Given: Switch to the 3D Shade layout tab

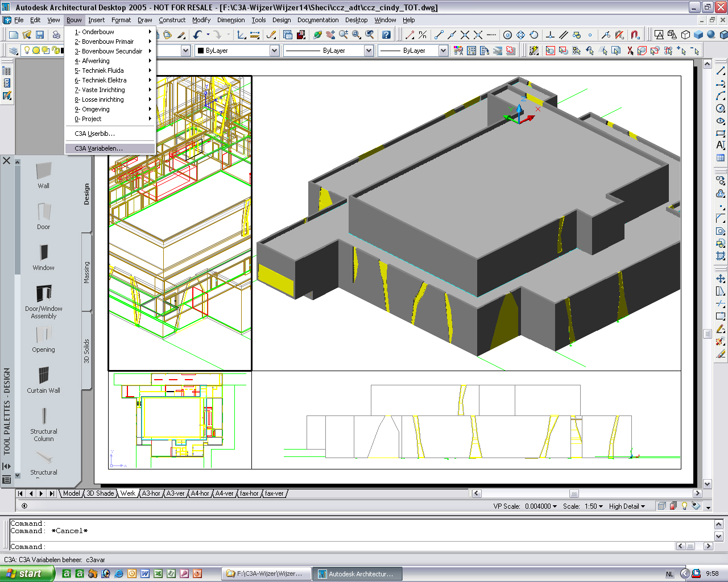Looking at the screenshot, I should click(100, 493).
